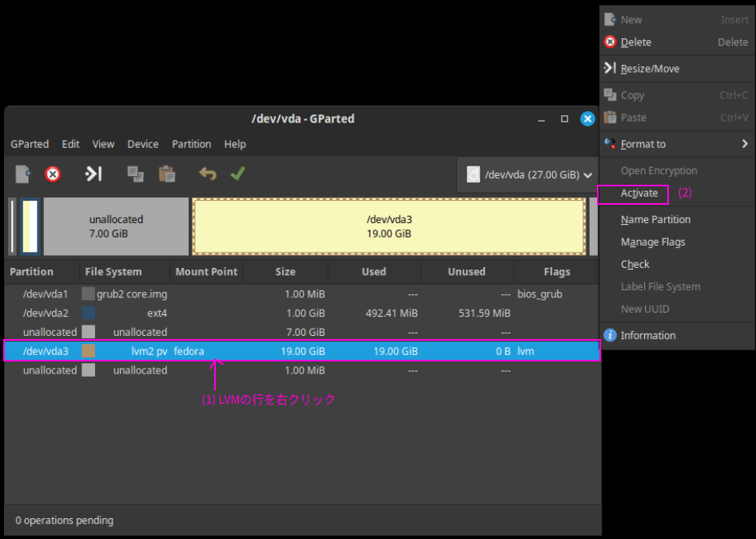Select the /dev/vda1 row
This screenshot has width=756, height=539.
click(x=302, y=293)
